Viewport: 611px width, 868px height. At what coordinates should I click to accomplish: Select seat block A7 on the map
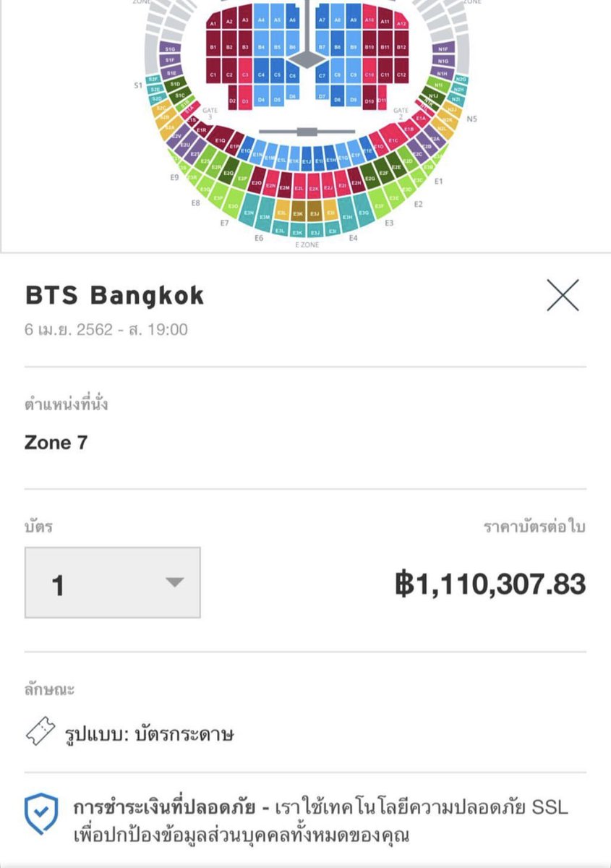tap(322, 20)
